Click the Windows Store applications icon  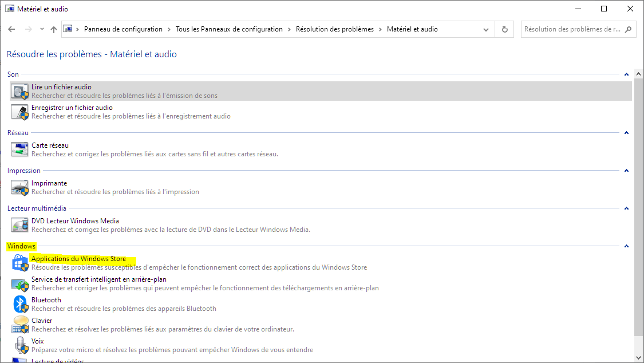(20, 263)
